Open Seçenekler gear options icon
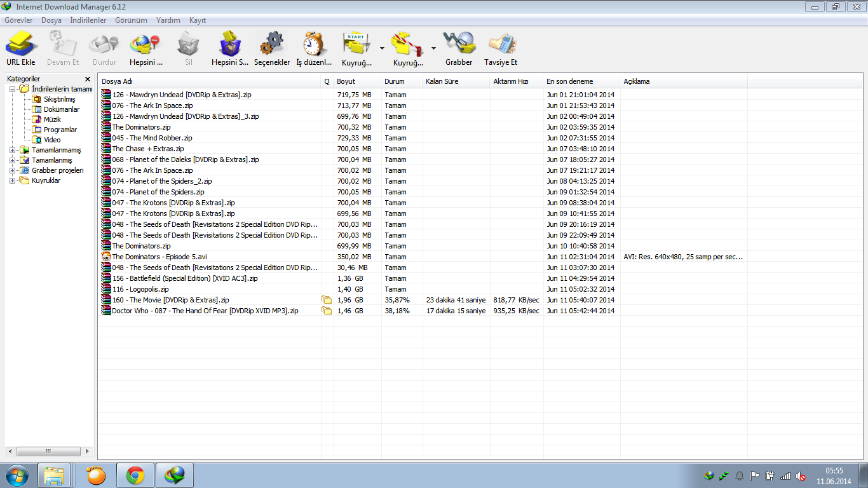 tap(271, 44)
